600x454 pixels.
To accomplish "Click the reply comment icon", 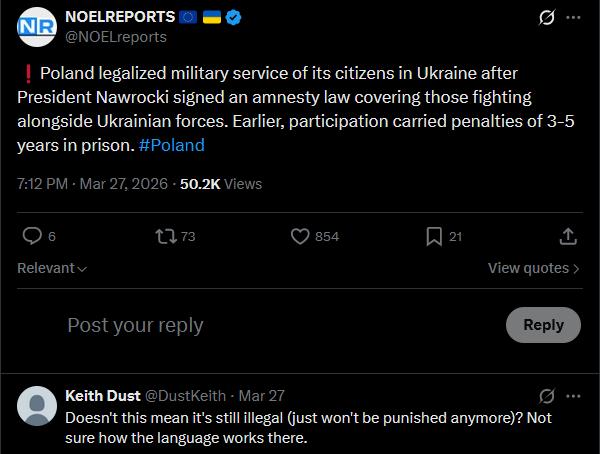I will (33, 236).
